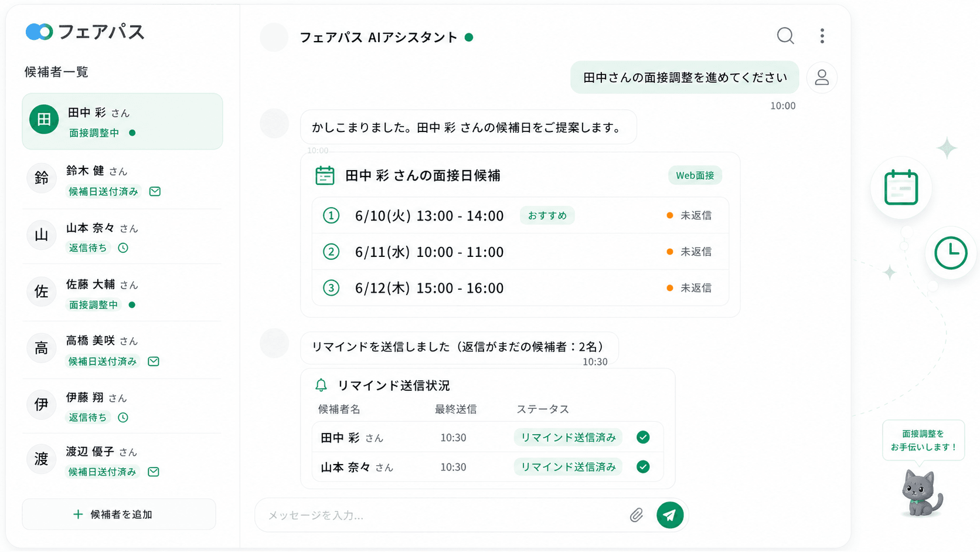Image resolution: width=980 pixels, height=552 pixels.
Task: Click the 候補者一覧 heading
Action: coord(56,72)
